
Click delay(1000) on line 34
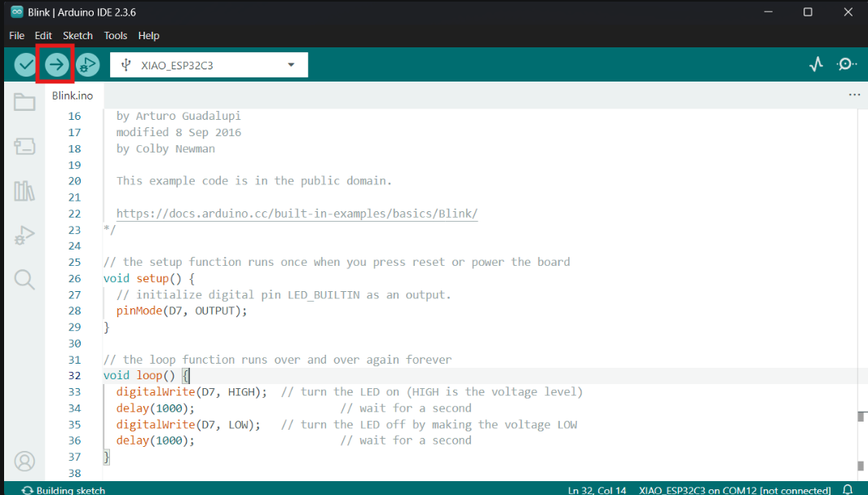tap(156, 408)
